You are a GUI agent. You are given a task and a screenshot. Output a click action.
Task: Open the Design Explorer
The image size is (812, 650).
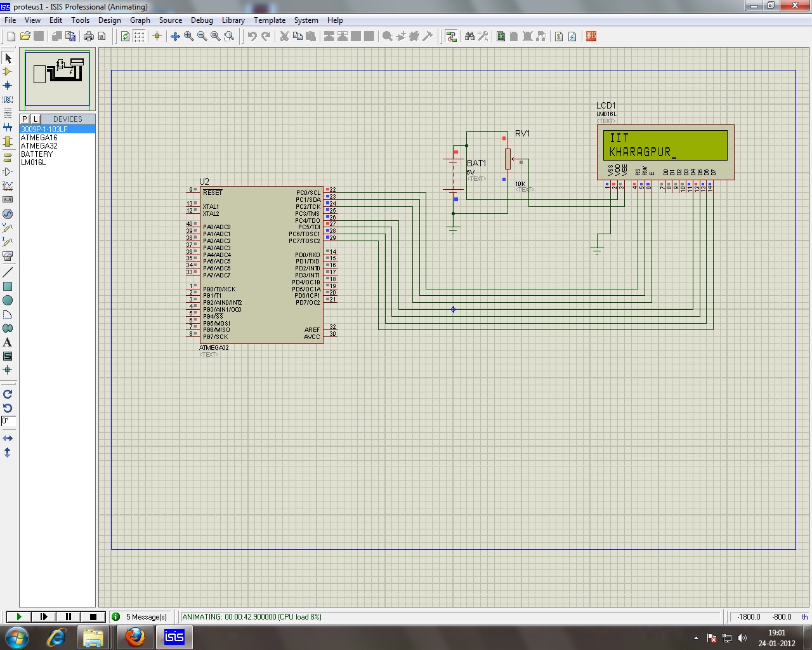click(x=501, y=36)
